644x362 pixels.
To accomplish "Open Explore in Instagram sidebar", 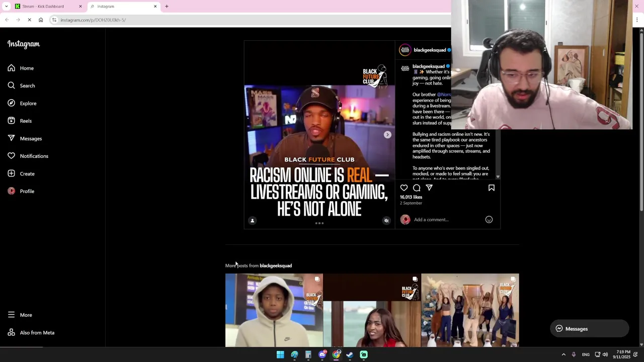I will click(x=22, y=104).
